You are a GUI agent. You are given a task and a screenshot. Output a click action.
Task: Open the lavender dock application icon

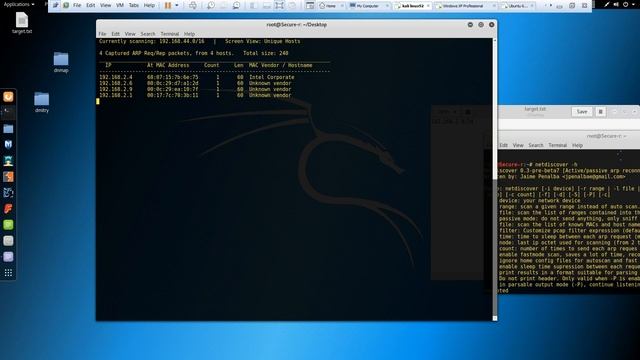8,257
